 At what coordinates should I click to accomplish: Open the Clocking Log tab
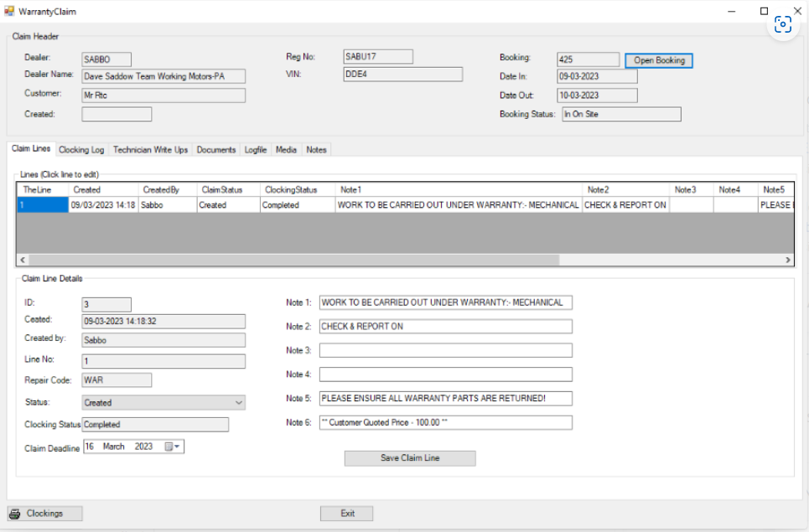pos(81,149)
